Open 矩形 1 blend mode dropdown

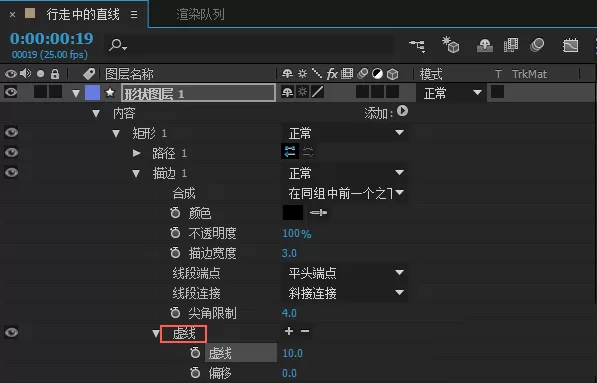(345, 133)
